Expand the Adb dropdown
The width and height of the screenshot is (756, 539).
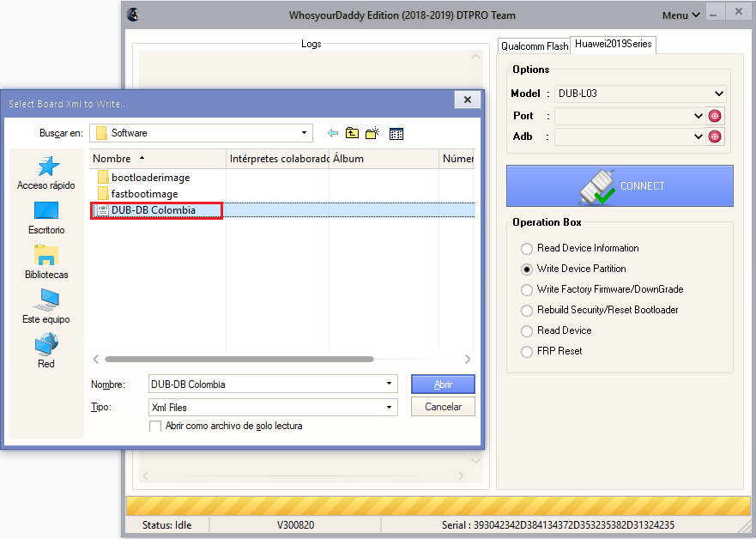698,136
